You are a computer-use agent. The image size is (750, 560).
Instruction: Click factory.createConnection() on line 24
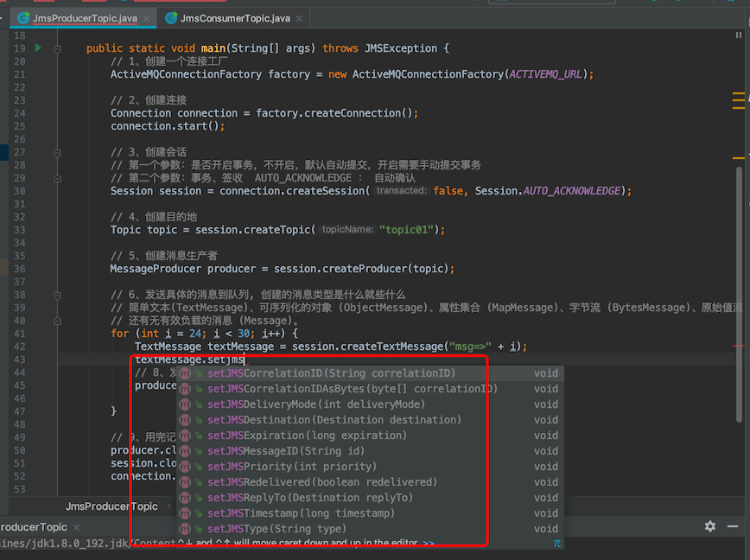334,113
